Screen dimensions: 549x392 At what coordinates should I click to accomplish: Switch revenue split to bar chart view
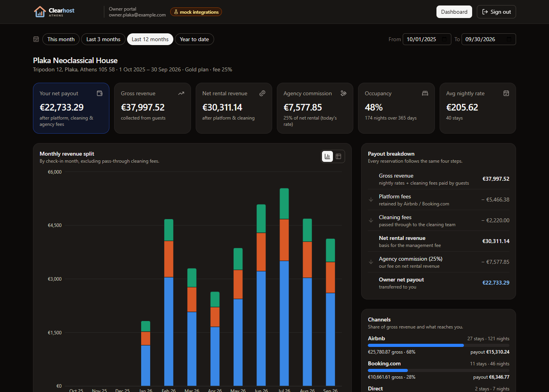[x=327, y=156]
